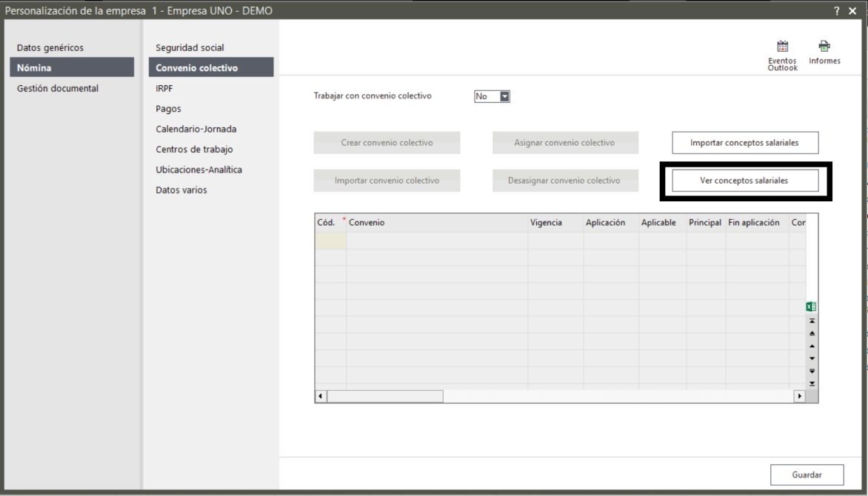The width and height of the screenshot is (868, 496).
Task: Click the Principal column header
Action: 706,223
